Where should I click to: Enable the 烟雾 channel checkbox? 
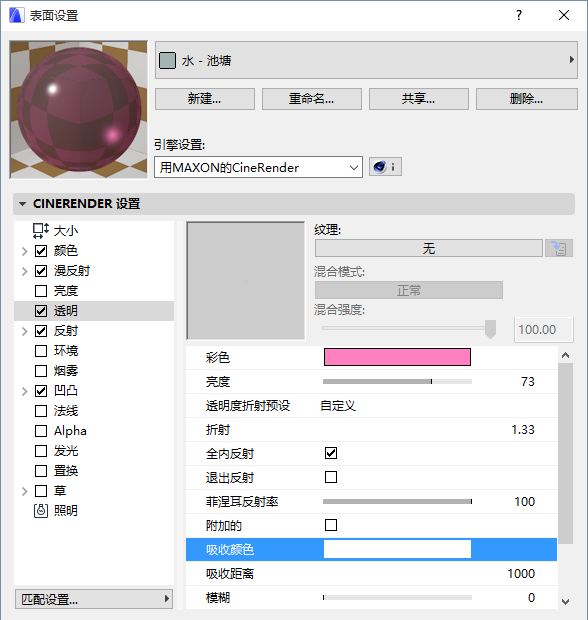coord(41,371)
